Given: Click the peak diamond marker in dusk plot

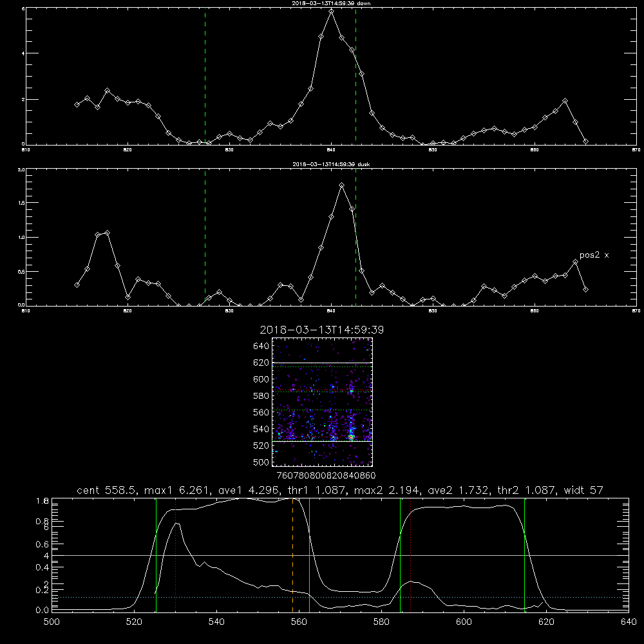Looking at the screenshot, I should coord(342,185).
